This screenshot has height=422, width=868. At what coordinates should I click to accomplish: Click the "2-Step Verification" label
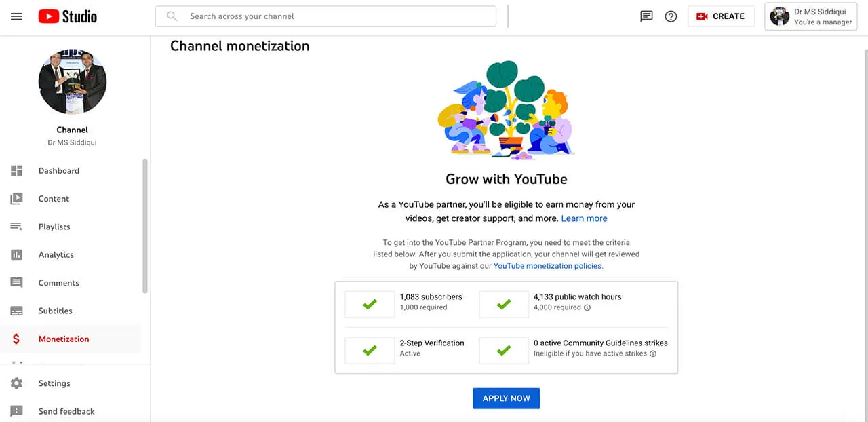[x=432, y=343]
